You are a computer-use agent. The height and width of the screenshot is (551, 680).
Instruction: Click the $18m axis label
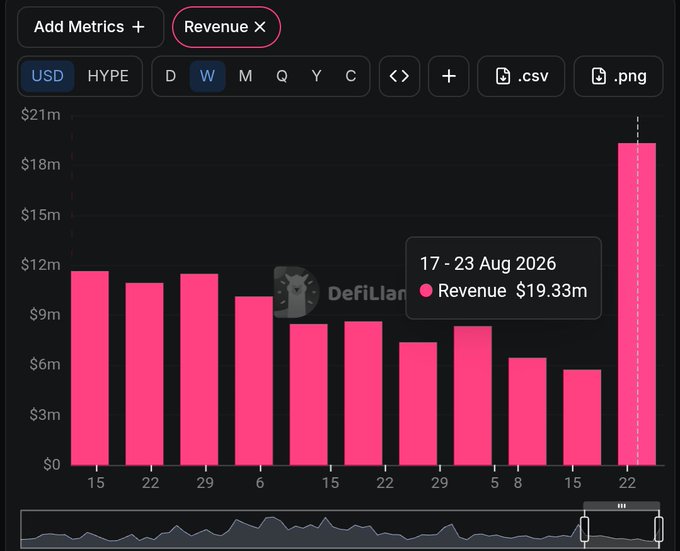40,165
